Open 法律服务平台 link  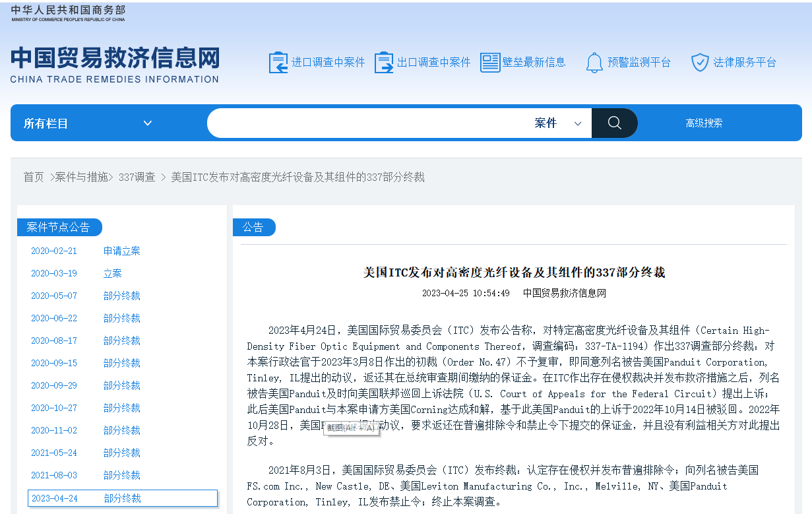[745, 63]
